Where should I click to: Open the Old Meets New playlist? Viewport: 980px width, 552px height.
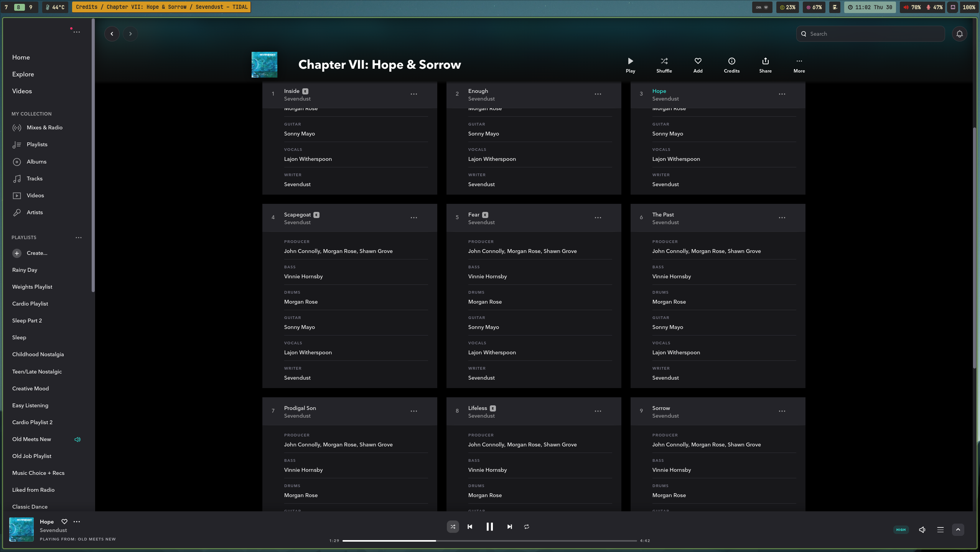[x=32, y=439]
